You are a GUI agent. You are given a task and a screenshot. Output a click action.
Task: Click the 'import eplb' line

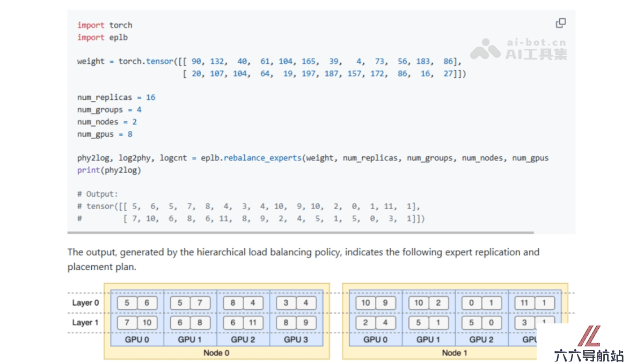pos(103,38)
